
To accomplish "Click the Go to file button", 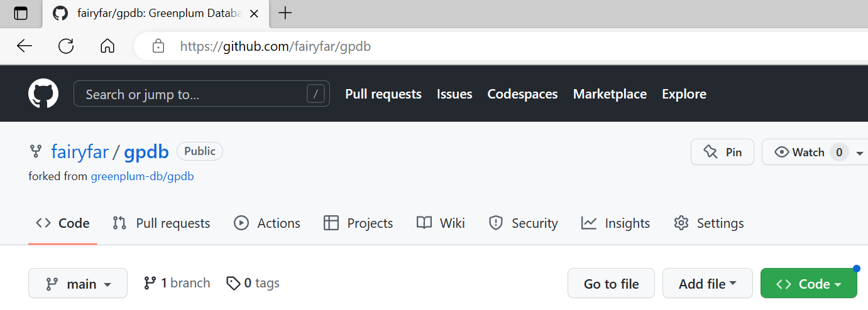I will (x=611, y=284).
